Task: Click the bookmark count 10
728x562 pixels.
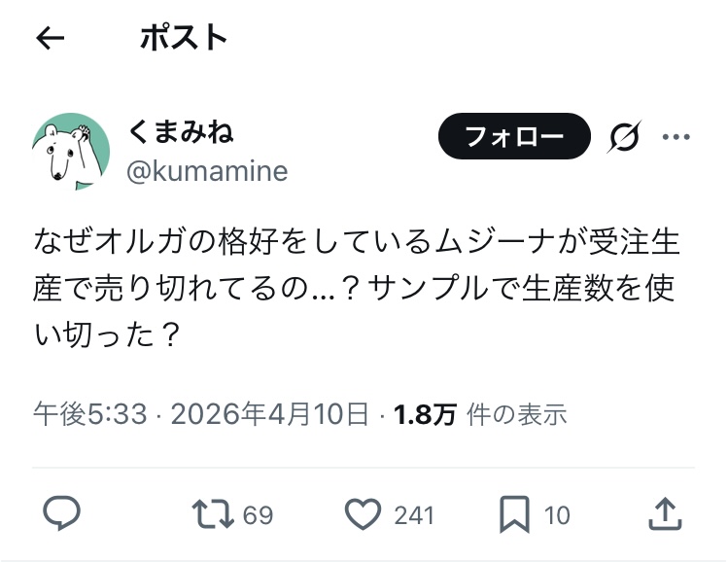Action: click(557, 514)
